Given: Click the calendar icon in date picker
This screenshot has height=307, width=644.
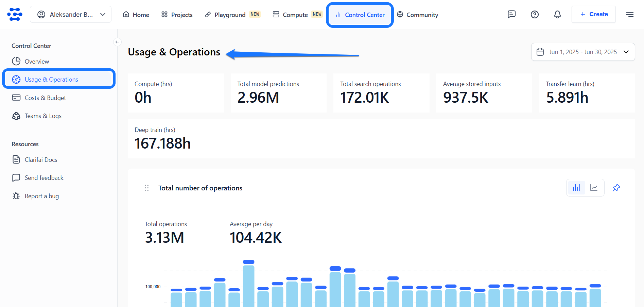Looking at the screenshot, I should click(540, 52).
